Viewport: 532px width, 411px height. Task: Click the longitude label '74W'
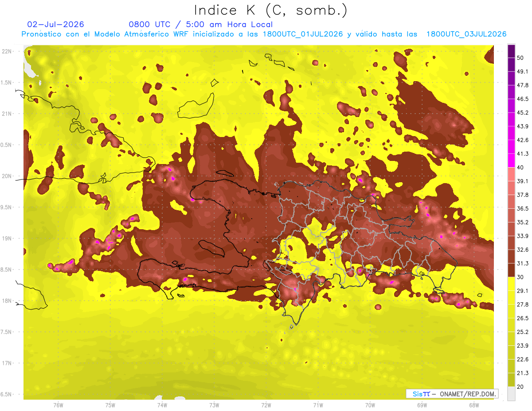(x=162, y=405)
